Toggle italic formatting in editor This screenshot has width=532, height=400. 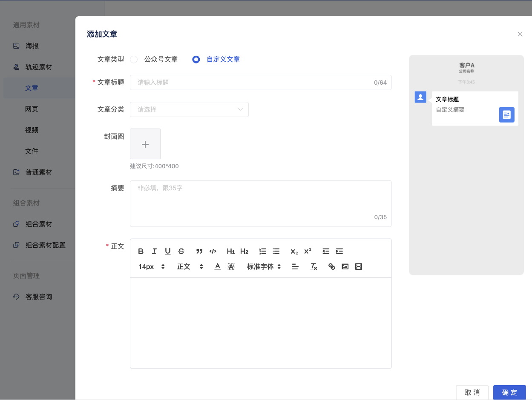coord(154,251)
